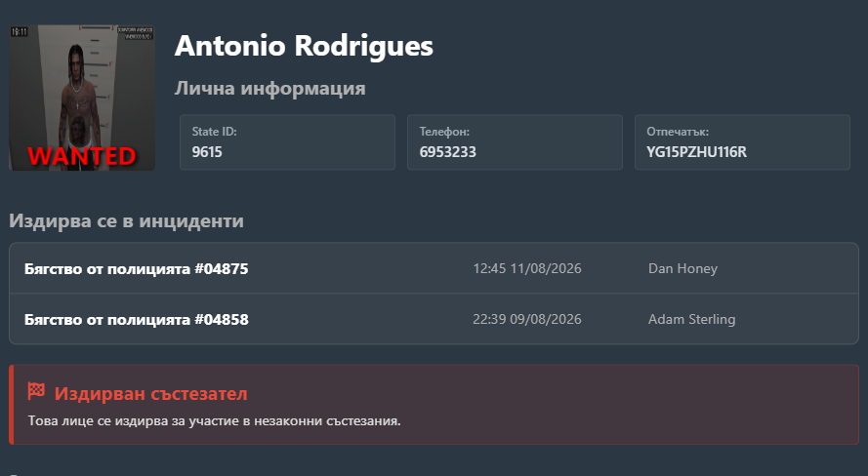Open incident Бягство от полицията #04875

tap(434, 268)
